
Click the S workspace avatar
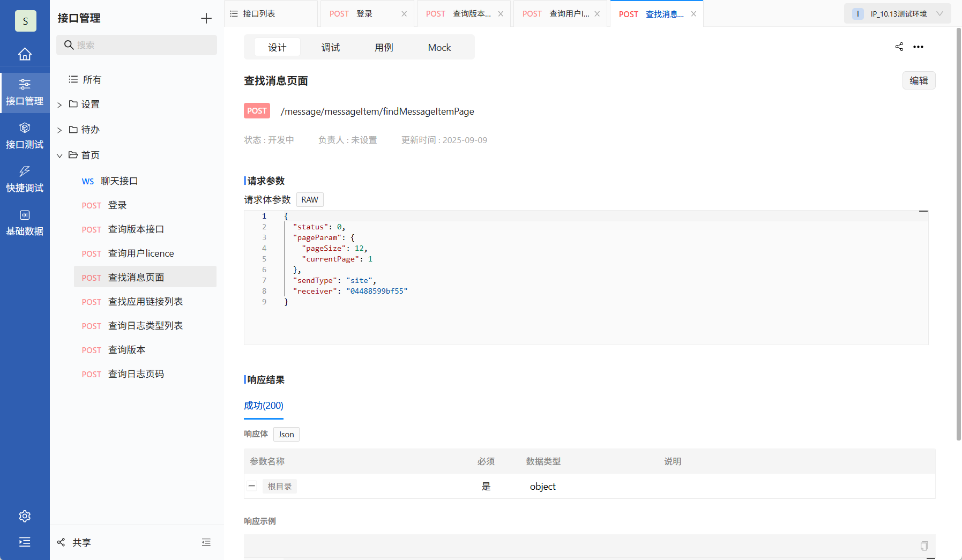tap(25, 21)
